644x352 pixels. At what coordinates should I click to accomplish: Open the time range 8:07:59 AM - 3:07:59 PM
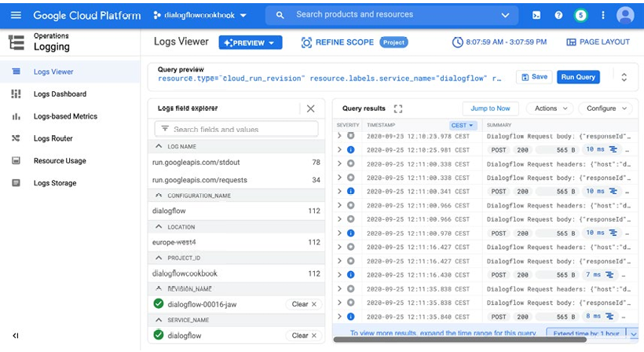pyautogui.click(x=499, y=42)
